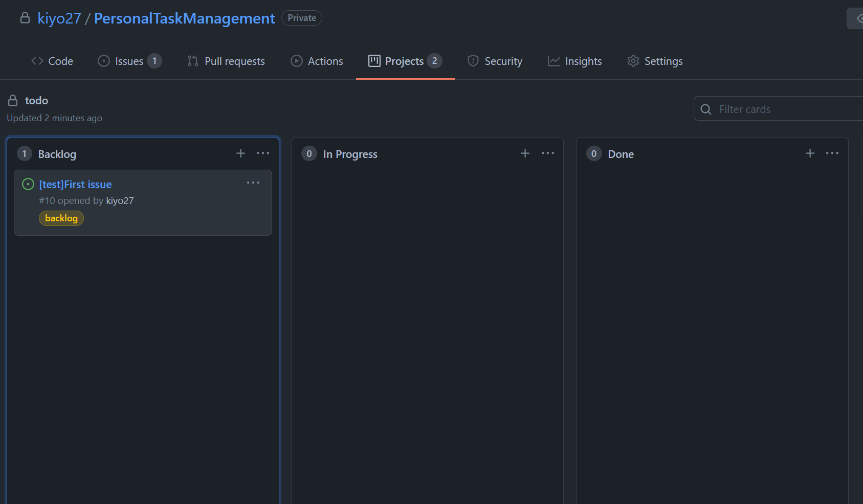Viewport: 863px width, 504px height.
Task: Open the Settings gear icon
Action: point(633,61)
